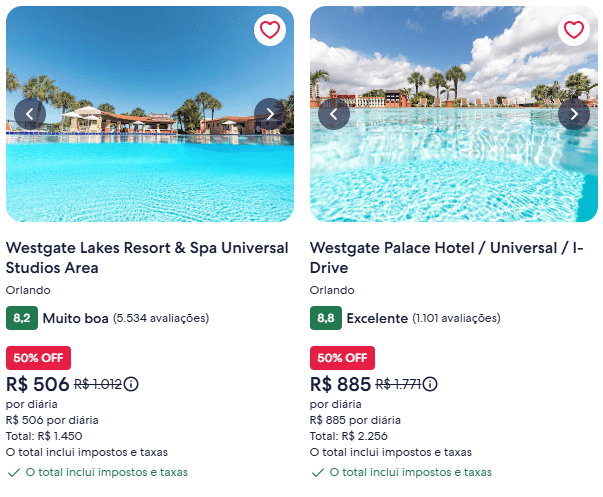Click the 50% OFF badge for Westgate Lakes
Screen dimensions: 603x497
click(38, 357)
